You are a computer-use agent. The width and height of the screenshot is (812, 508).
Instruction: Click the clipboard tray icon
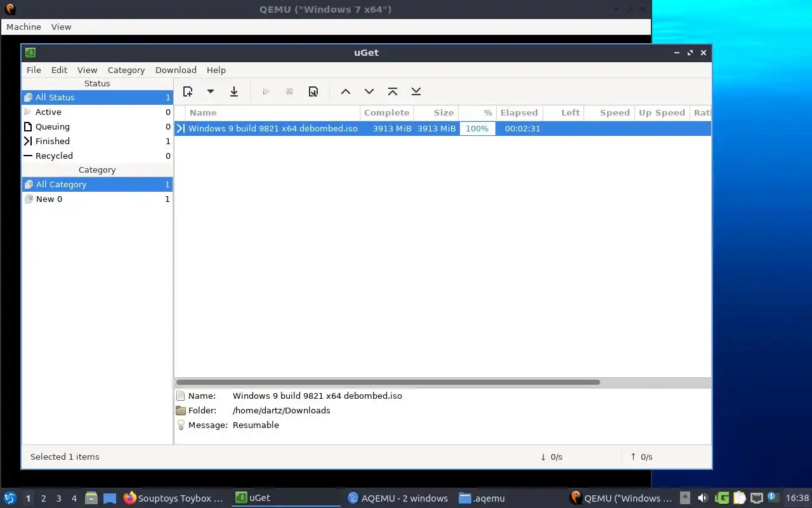tap(739, 498)
